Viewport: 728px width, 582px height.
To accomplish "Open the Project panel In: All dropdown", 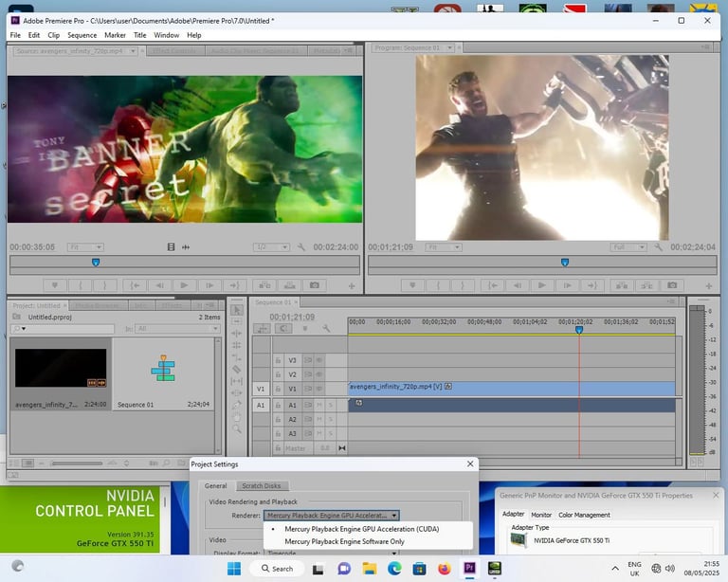I will point(177,329).
